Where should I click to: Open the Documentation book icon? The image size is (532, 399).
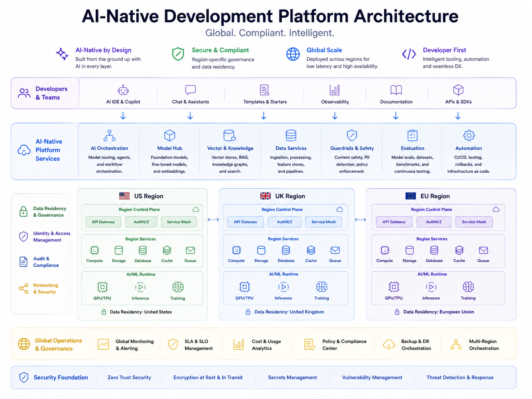[396, 90]
